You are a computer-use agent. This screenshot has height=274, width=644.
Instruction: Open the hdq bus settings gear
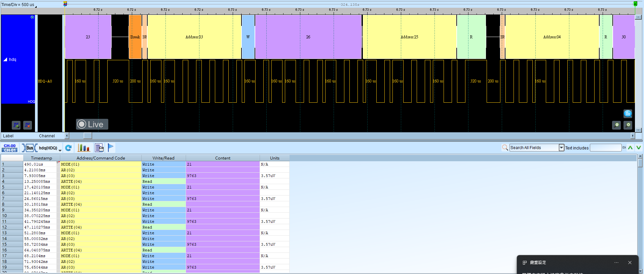pyautogui.click(x=32, y=17)
